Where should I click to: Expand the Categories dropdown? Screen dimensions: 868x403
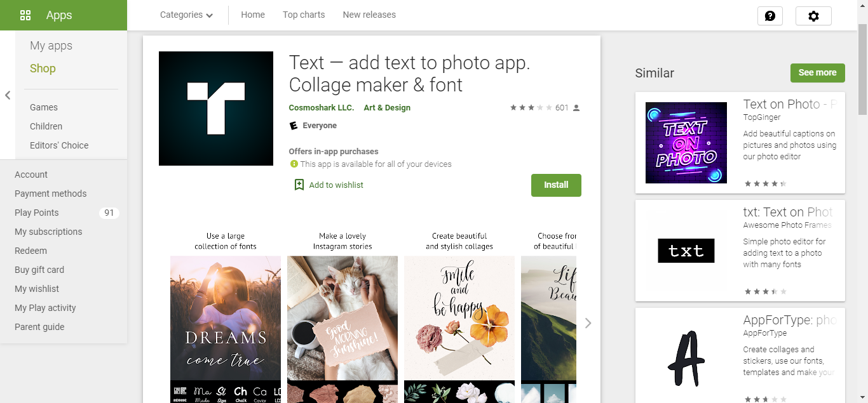186,15
